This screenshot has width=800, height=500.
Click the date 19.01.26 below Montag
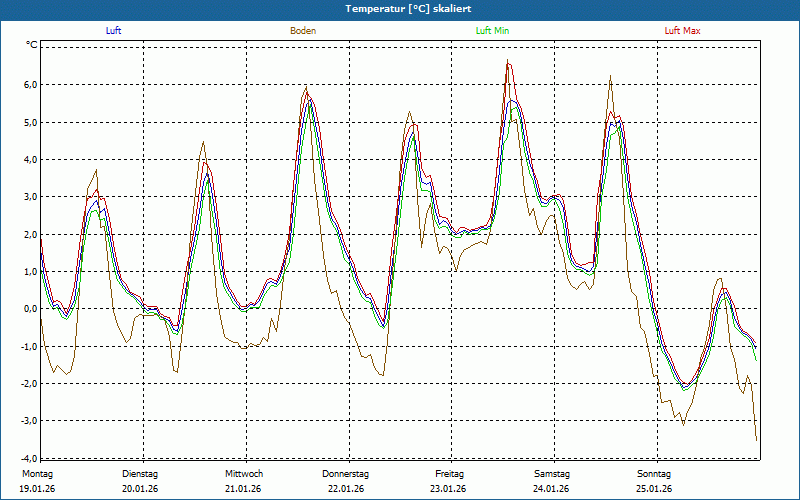tap(37, 489)
